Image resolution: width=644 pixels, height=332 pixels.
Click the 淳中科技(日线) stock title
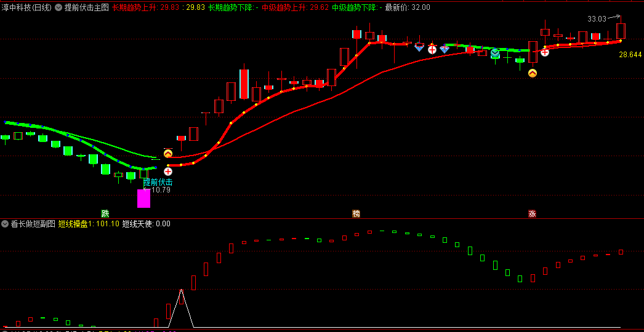click(x=26, y=7)
